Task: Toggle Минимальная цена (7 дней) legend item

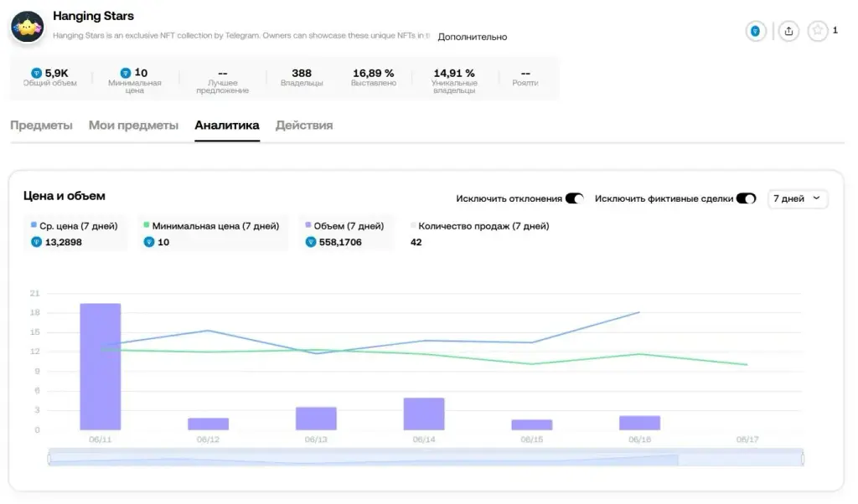Action: click(211, 226)
